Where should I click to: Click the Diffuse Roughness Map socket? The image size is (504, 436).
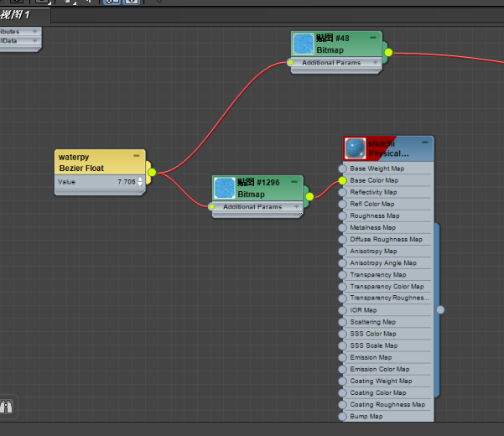(343, 239)
